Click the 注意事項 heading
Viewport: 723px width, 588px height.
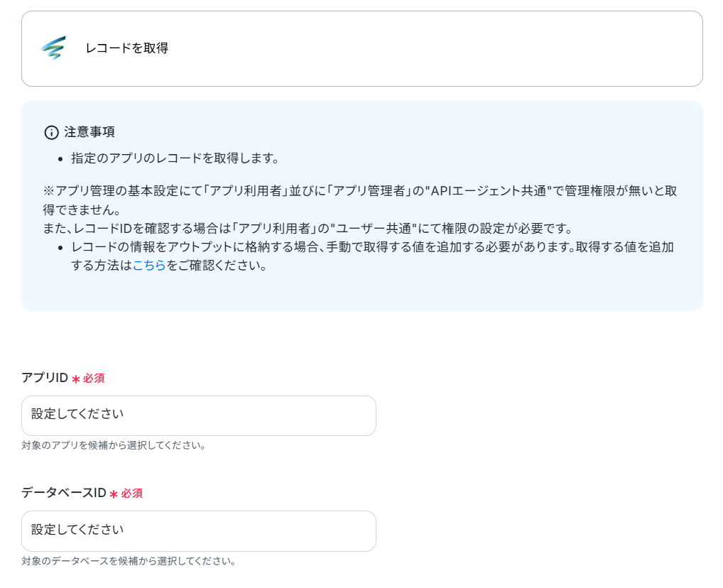click(x=89, y=132)
